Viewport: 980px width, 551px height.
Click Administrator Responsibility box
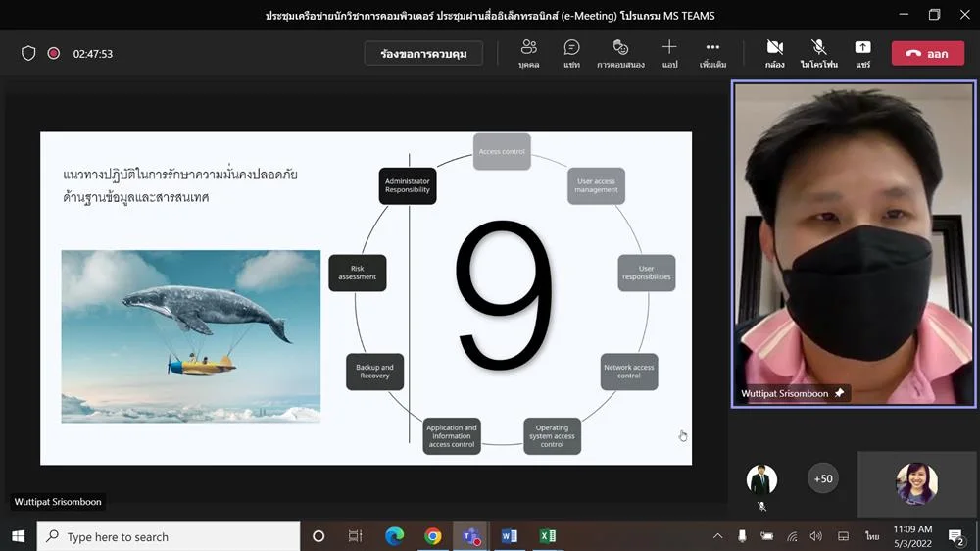pos(408,185)
